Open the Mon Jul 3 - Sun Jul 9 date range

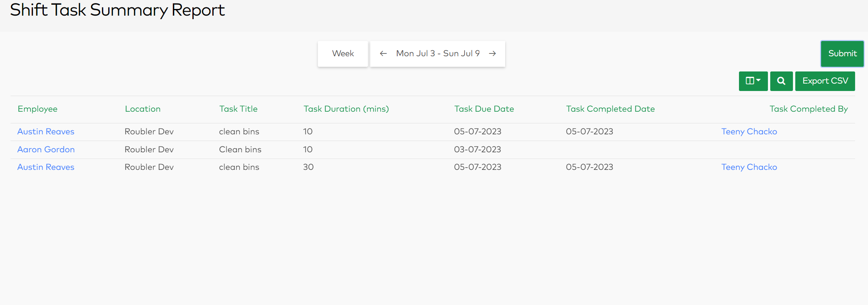tap(438, 54)
